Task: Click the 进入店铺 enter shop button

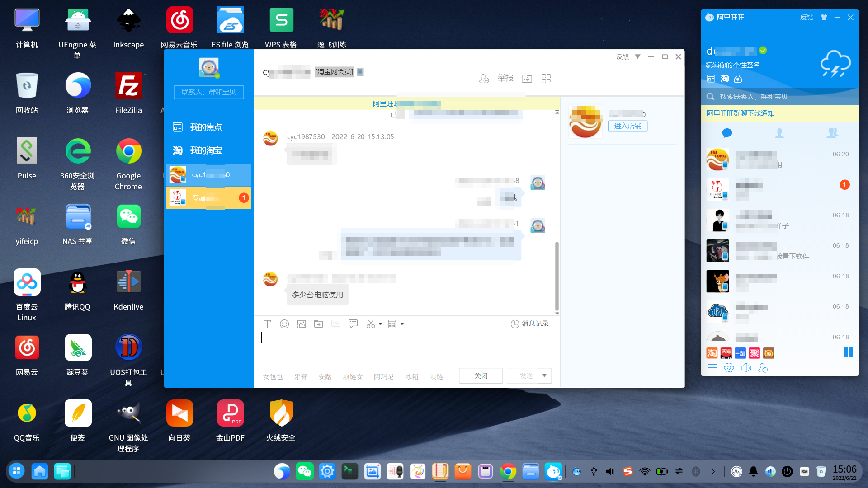Action: [627, 126]
